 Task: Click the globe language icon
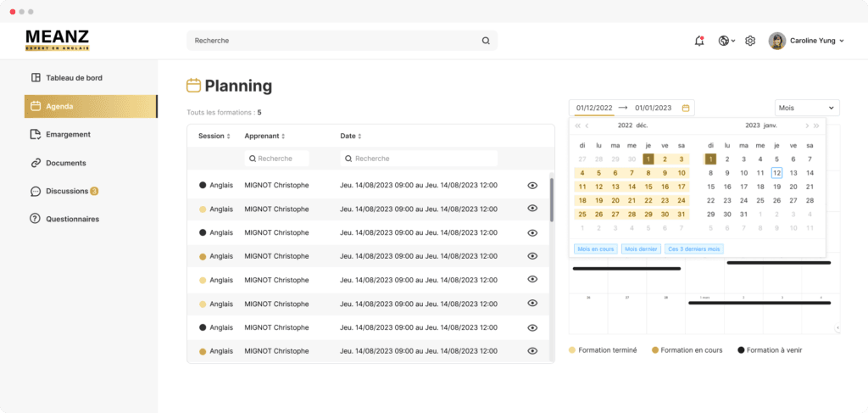point(725,41)
